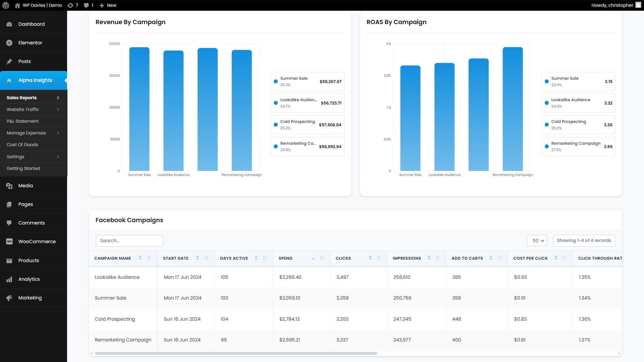Image resolution: width=644 pixels, height=362 pixels.
Task: Click the New button in admin bar
Action: [x=108, y=5]
